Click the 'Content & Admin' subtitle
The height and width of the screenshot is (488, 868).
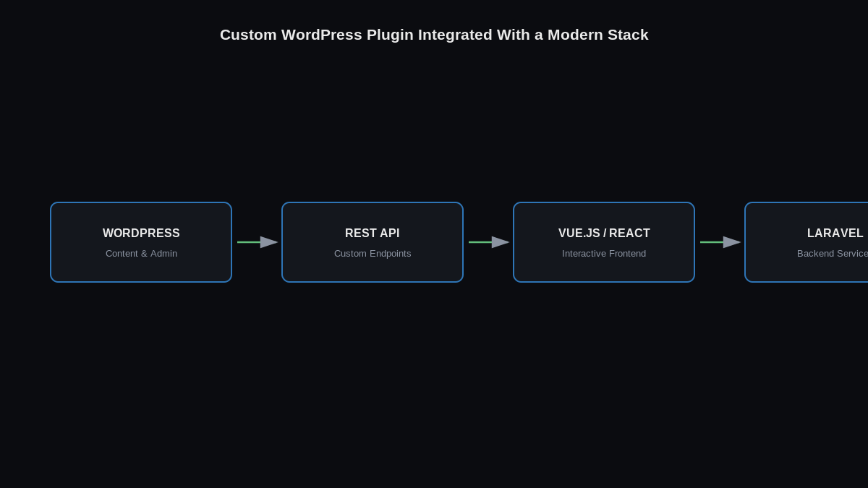pos(141,254)
